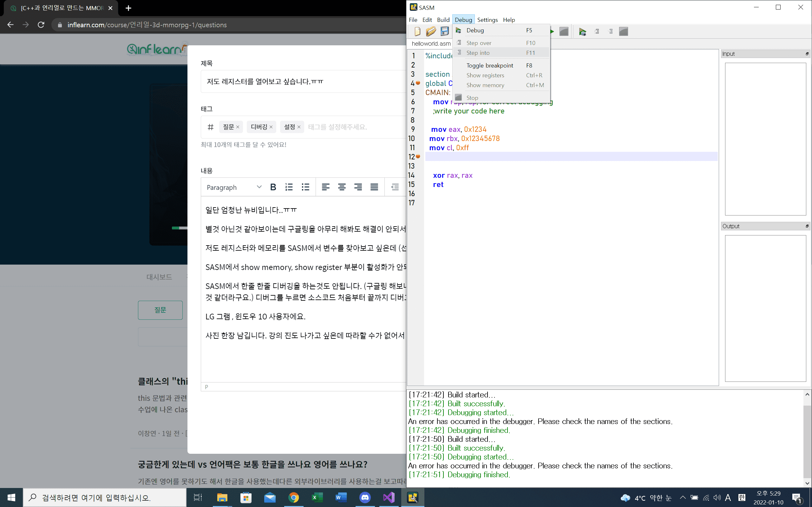The width and height of the screenshot is (812, 507).
Task: Remove the 디버깅 tag
Action: (271, 127)
